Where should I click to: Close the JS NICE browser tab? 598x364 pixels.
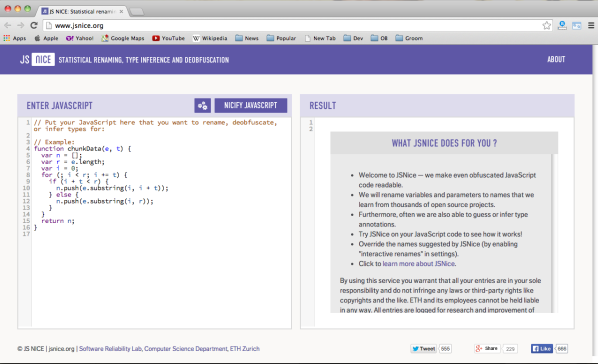pos(121,11)
